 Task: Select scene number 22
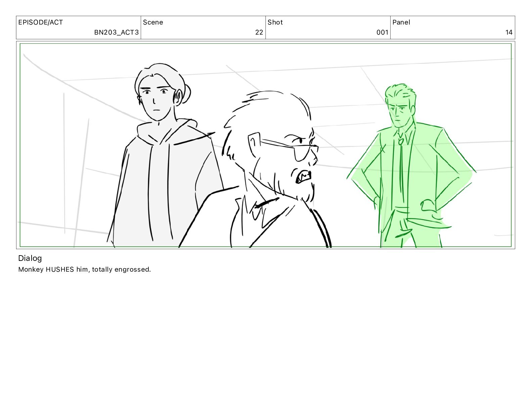tap(259, 32)
